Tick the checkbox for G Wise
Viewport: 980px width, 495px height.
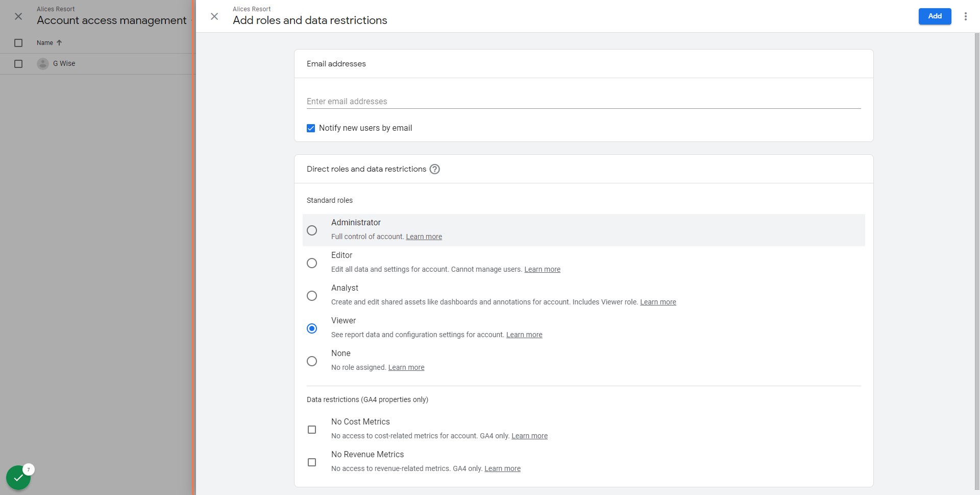pyautogui.click(x=18, y=64)
